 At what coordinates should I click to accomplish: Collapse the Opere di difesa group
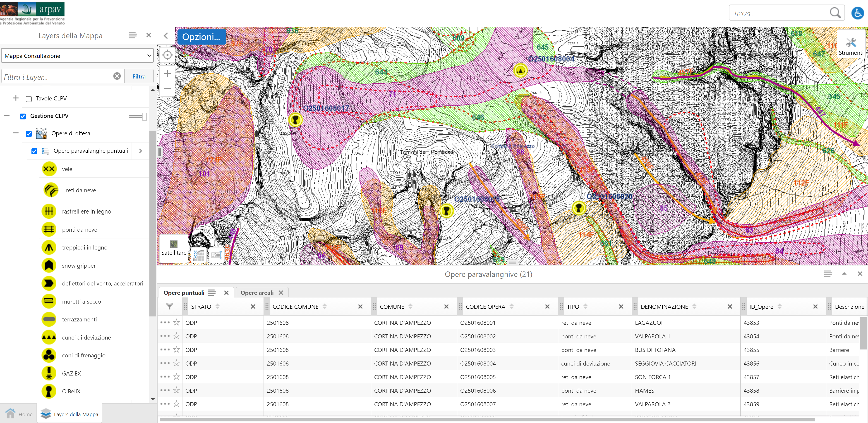(x=15, y=133)
